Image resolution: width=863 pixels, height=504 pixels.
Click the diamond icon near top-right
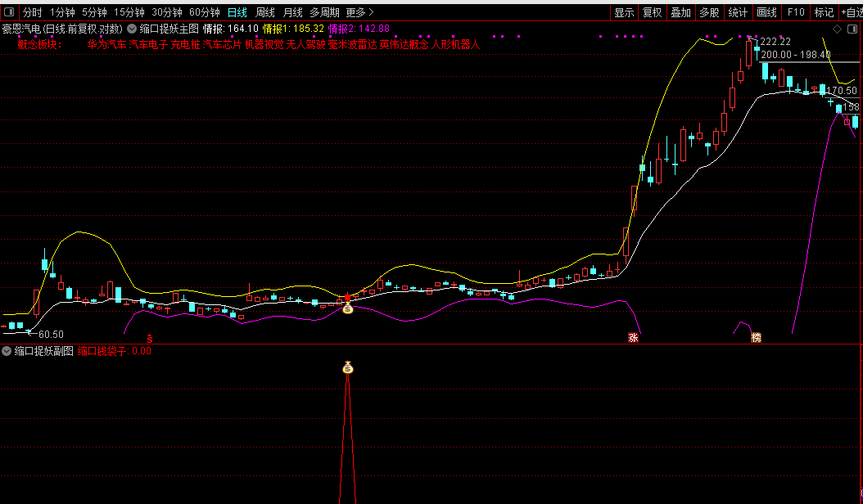pyautogui.click(x=838, y=29)
